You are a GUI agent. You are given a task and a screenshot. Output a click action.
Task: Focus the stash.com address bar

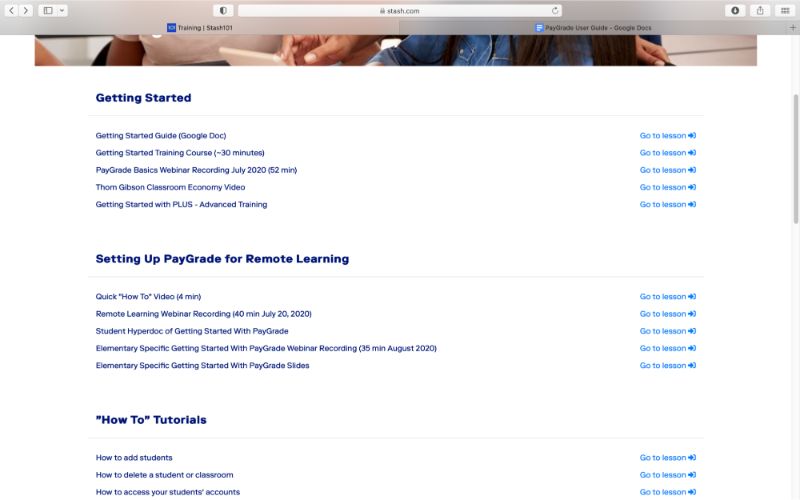[399, 10]
